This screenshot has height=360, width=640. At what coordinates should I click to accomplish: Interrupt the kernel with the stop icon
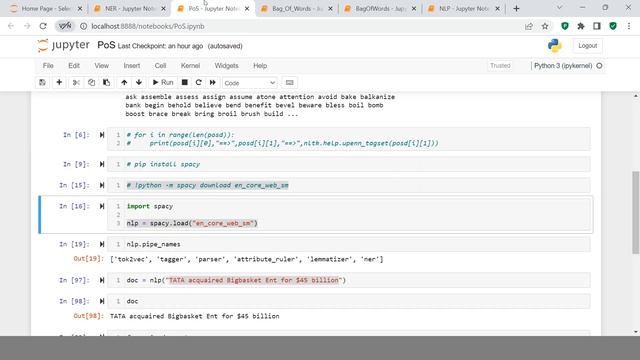[x=184, y=82]
